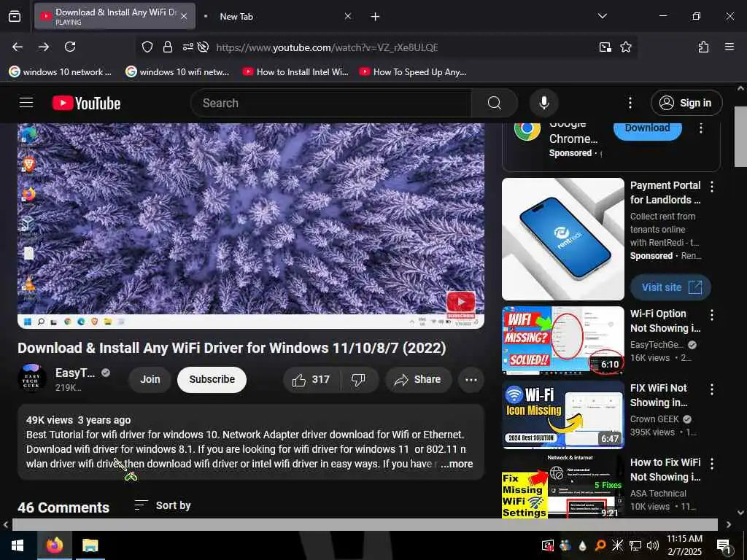Open 'Wi-Fi Option Not Showing' video thumbnail

563,340
